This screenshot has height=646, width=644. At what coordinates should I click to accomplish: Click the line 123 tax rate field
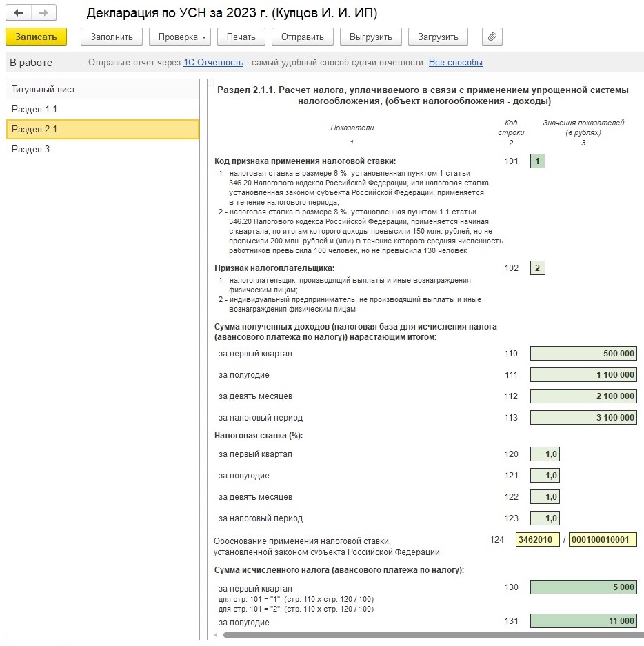click(545, 518)
